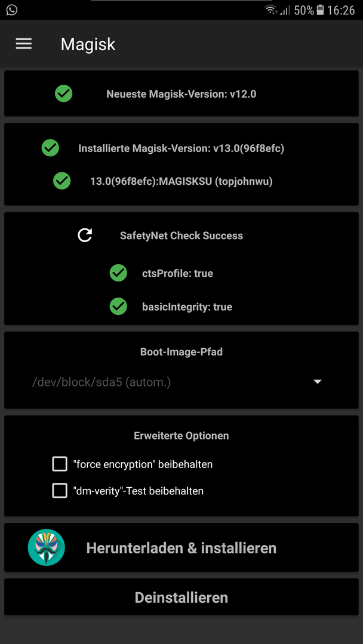Tap the WhatsApp notification icon
This screenshot has height=644, width=363.
[x=12, y=10]
